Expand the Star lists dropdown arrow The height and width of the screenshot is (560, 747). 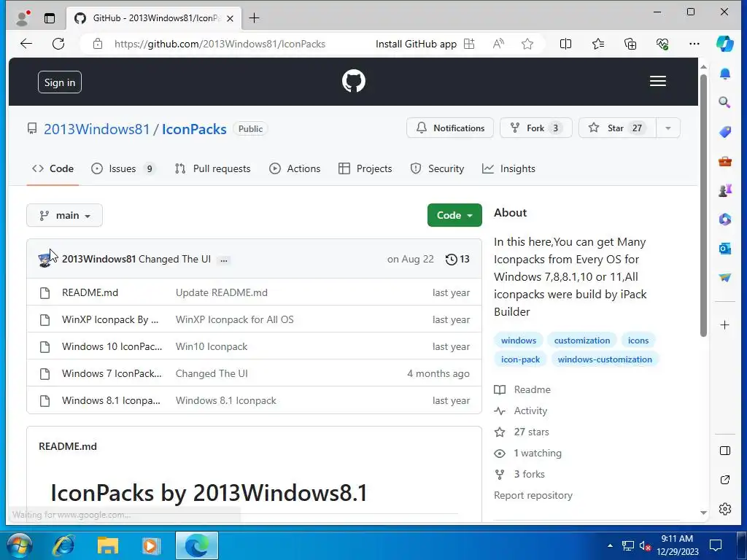click(668, 128)
